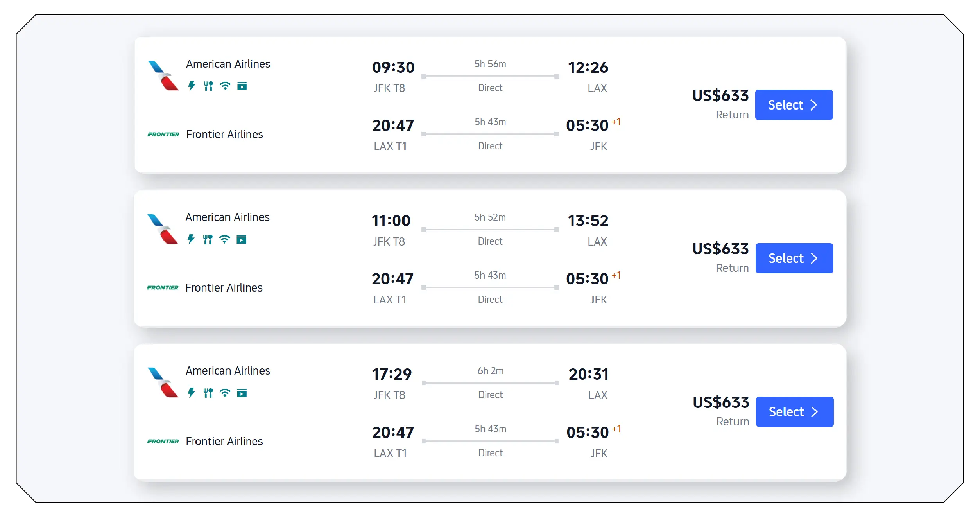Screen dimensions: 980x517
Task: Select the flight departing at 11:00
Action: pos(794,258)
